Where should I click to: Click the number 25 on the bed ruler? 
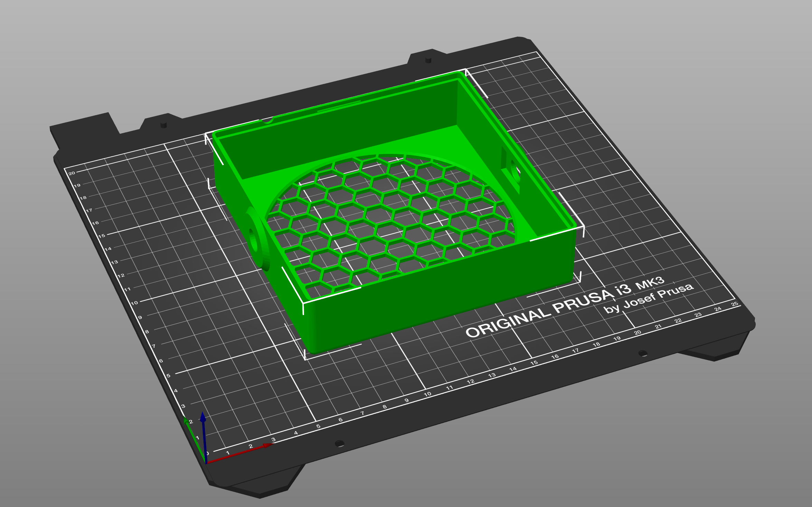click(735, 304)
